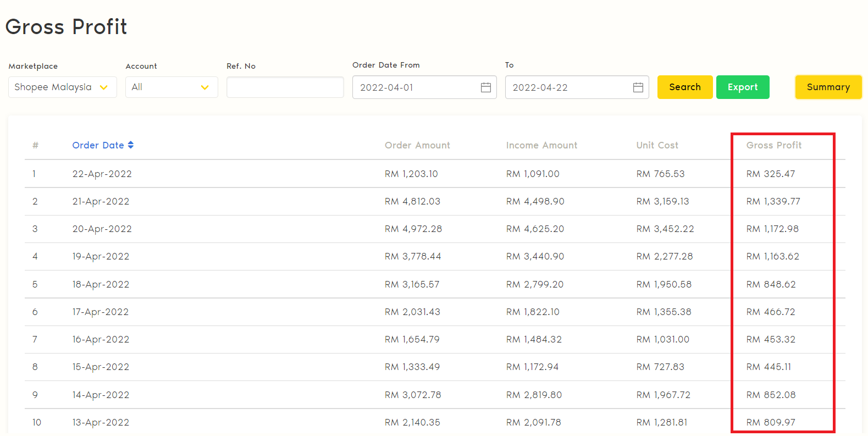Open the To date calendar icon
Viewport: 868px width, 436px height.
638,87
